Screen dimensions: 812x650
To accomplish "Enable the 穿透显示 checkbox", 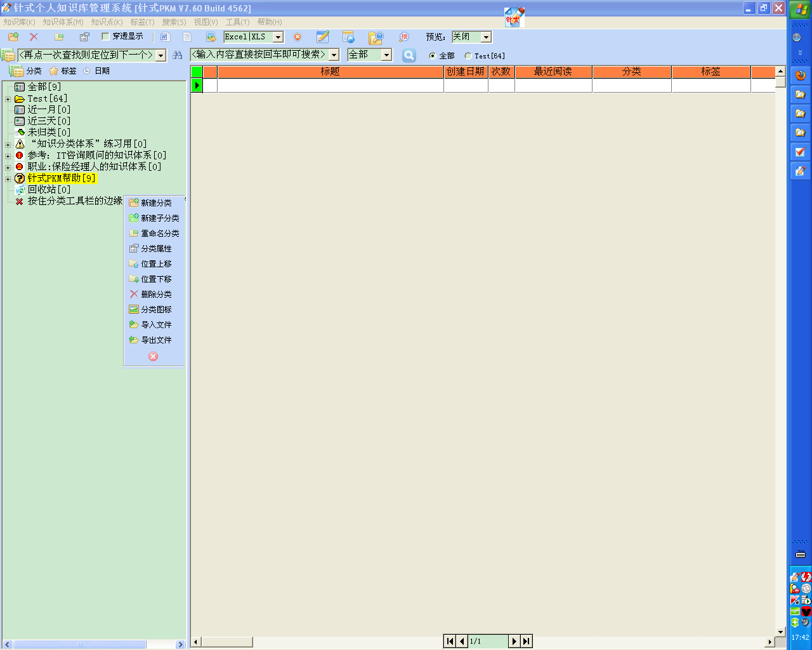I will tap(106, 37).
